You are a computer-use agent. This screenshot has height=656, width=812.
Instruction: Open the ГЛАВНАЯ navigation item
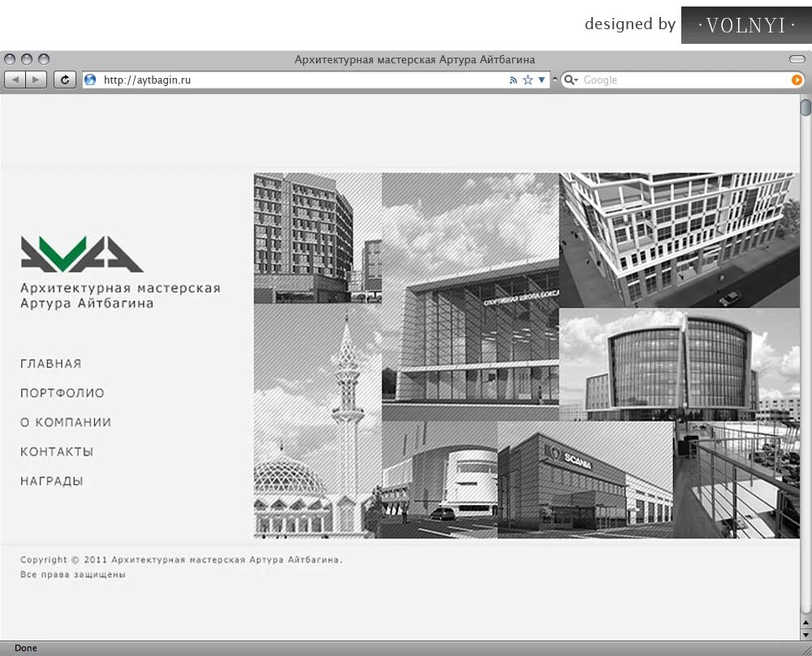coord(50,364)
